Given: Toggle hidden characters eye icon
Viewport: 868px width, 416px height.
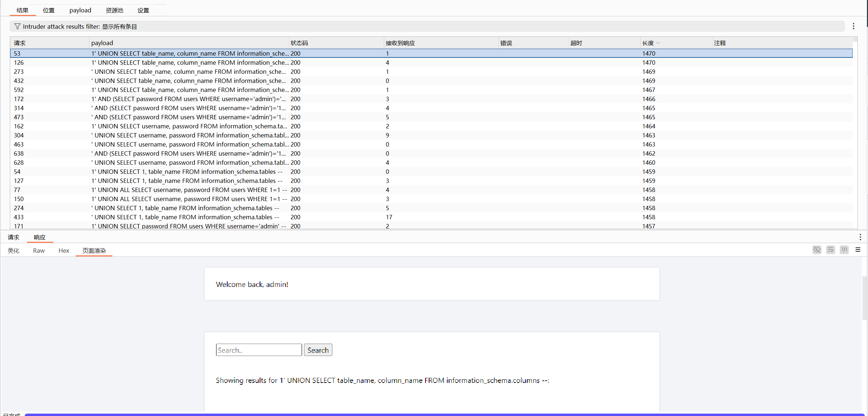Looking at the screenshot, I should (x=817, y=250).
